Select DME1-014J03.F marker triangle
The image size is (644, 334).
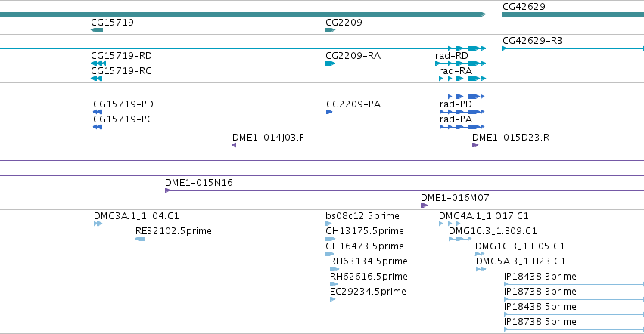click(234, 145)
